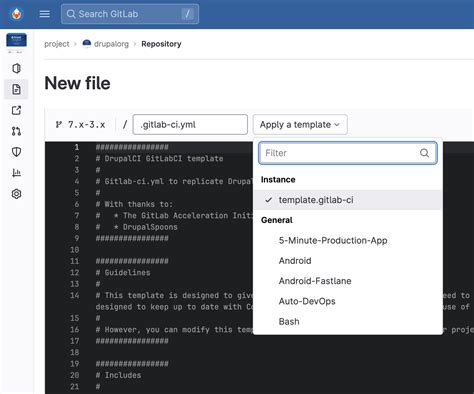
Task: Click the General section heading
Action: tap(277, 220)
